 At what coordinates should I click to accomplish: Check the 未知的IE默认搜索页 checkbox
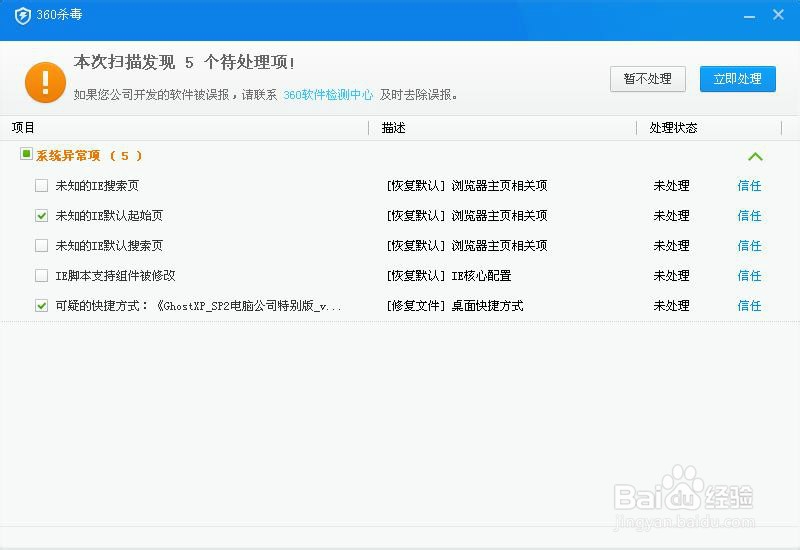coord(41,245)
